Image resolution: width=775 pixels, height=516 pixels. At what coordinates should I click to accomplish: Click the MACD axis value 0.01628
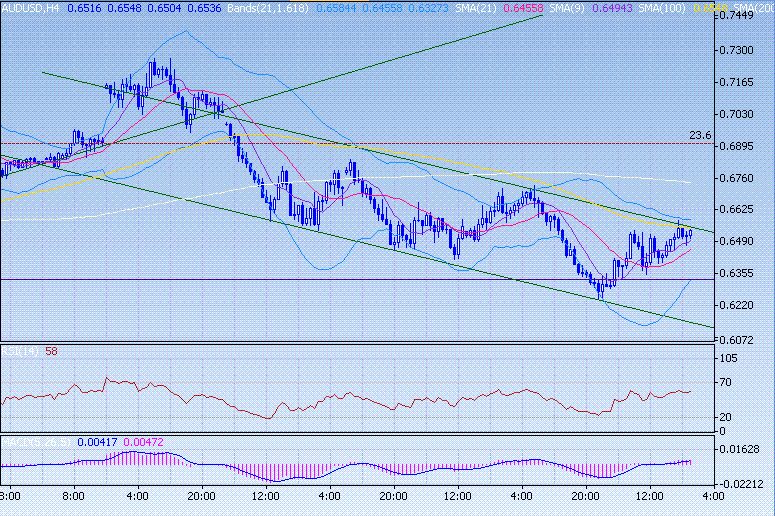tap(743, 451)
